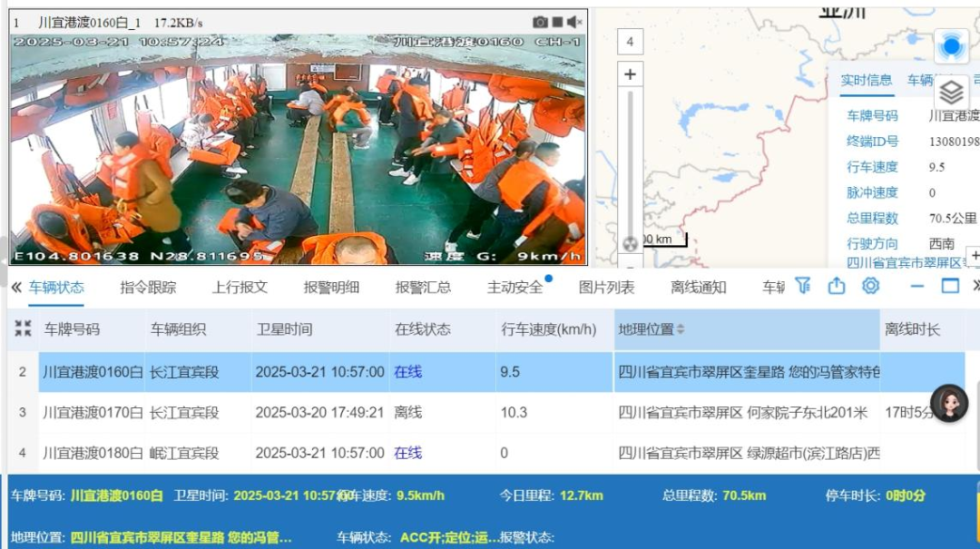Click 在线 status link in row 4
Screen dimensions: 980x549
pyautogui.click(x=407, y=454)
